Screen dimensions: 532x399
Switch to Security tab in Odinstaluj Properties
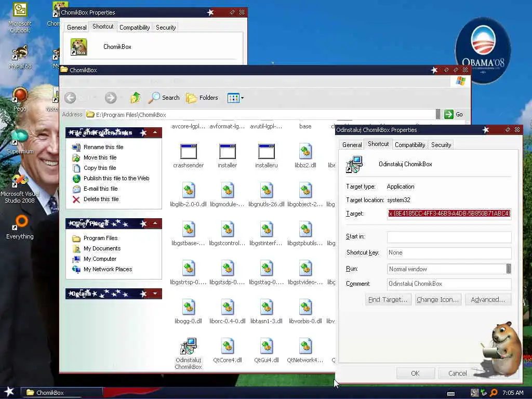(x=441, y=145)
